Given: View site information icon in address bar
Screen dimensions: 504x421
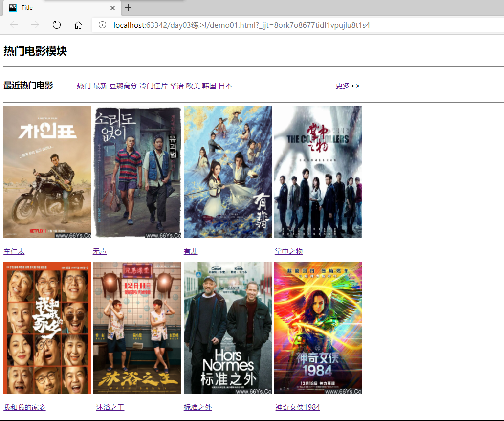Looking at the screenshot, I should (102, 25).
